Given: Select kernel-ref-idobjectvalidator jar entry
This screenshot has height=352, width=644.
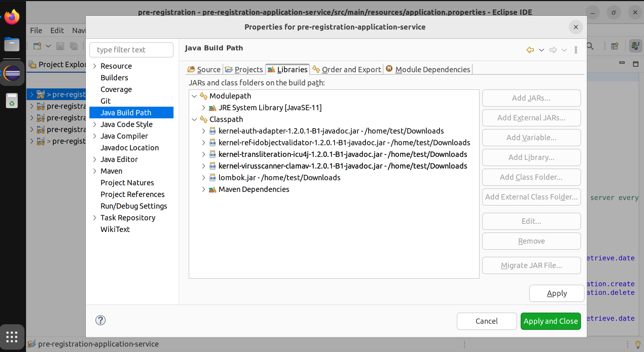Looking at the screenshot, I should click(344, 143).
